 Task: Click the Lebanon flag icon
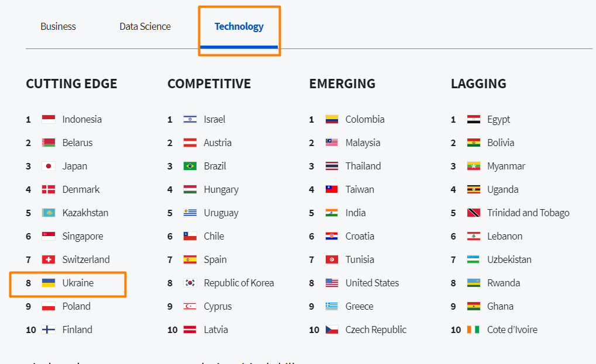pyautogui.click(x=474, y=237)
